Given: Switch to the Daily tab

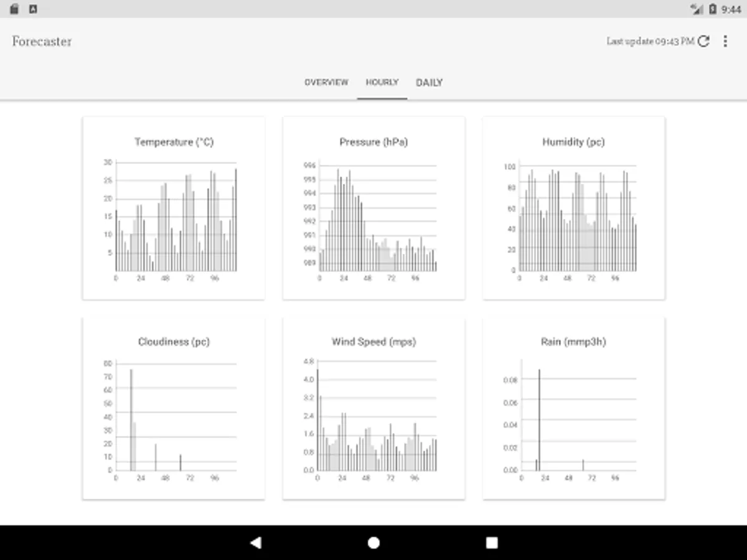Looking at the screenshot, I should (x=430, y=82).
